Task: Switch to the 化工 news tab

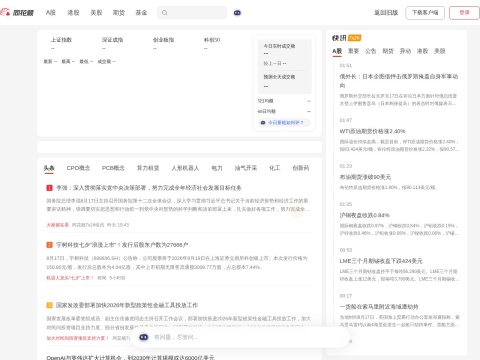Action: pos(275,168)
